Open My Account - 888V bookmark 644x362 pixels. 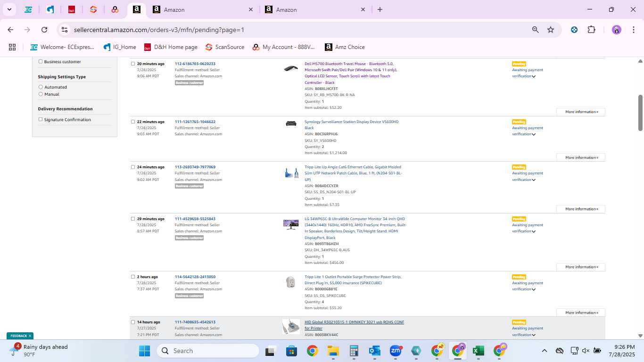283,47
